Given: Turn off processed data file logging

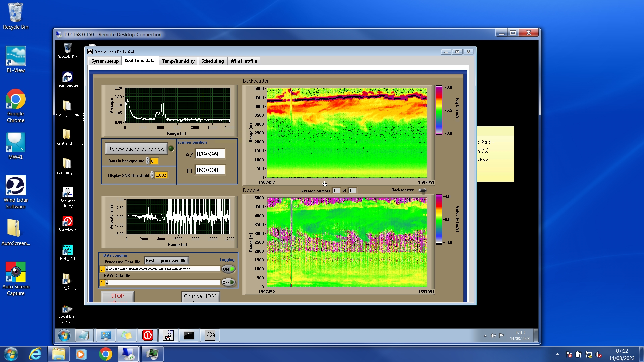Looking at the screenshot, I should point(228,269).
